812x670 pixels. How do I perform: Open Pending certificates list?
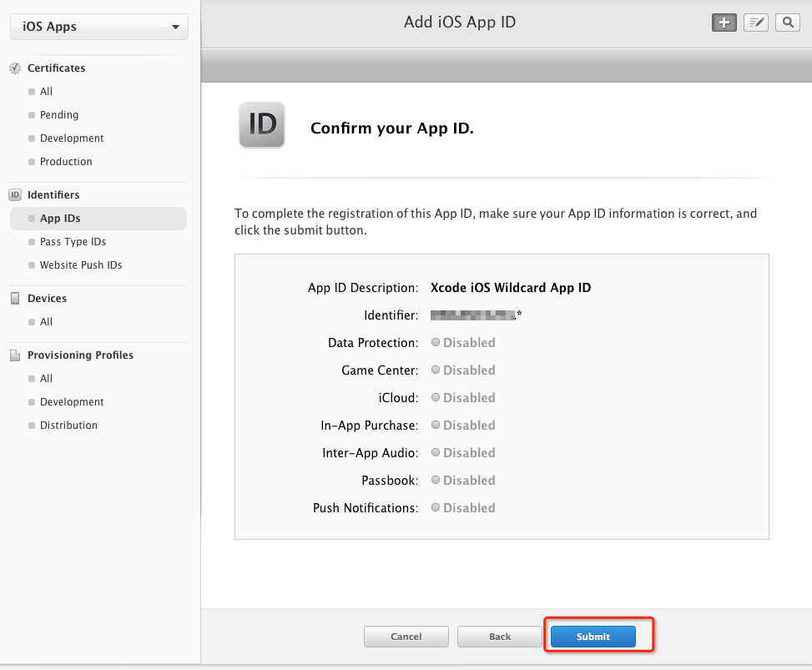click(59, 115)
